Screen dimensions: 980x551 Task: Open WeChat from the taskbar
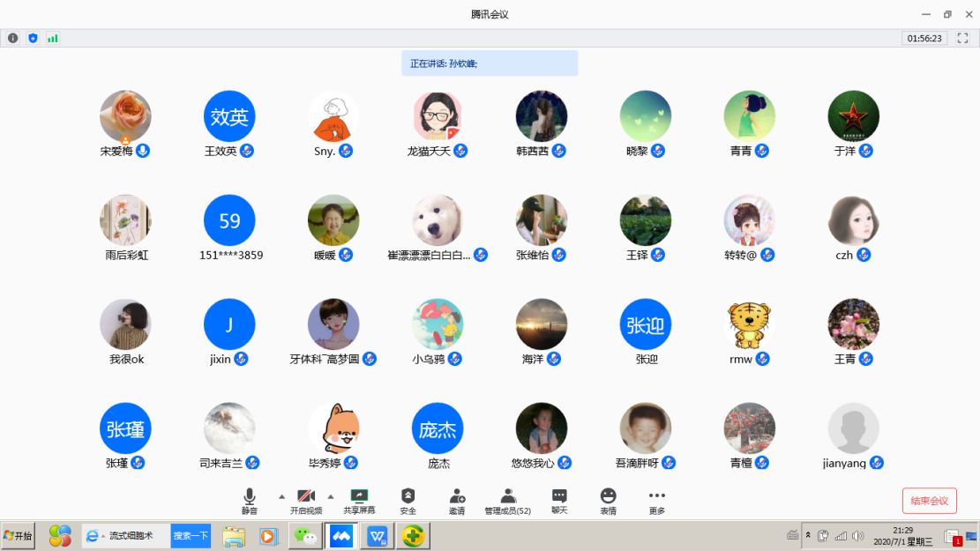[305, 536]
